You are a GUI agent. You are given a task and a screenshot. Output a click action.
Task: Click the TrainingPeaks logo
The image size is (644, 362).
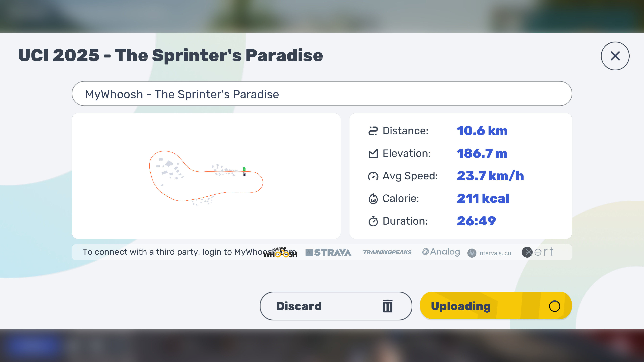pos(387,252)
